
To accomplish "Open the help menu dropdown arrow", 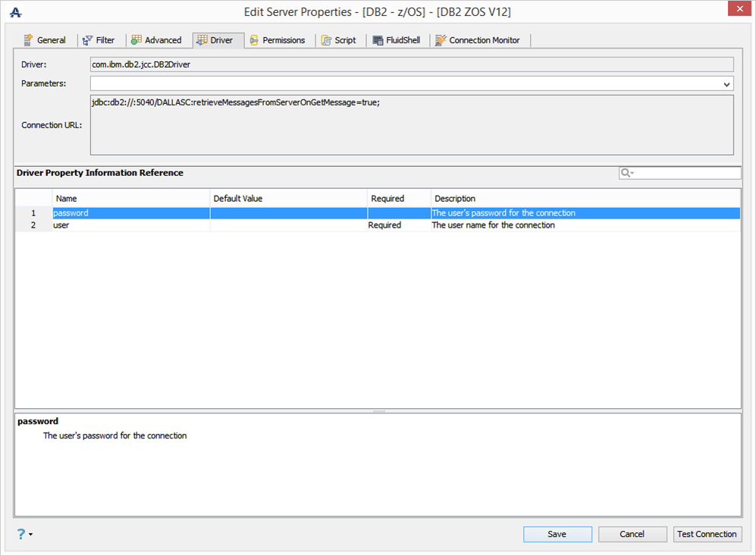I will (31, 534).
